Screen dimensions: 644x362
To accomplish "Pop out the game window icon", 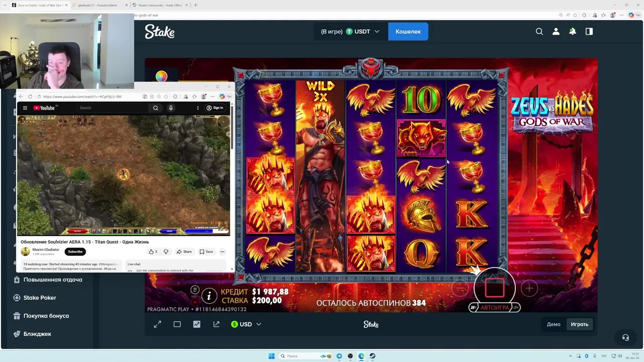I will click(x=216, y=324).
